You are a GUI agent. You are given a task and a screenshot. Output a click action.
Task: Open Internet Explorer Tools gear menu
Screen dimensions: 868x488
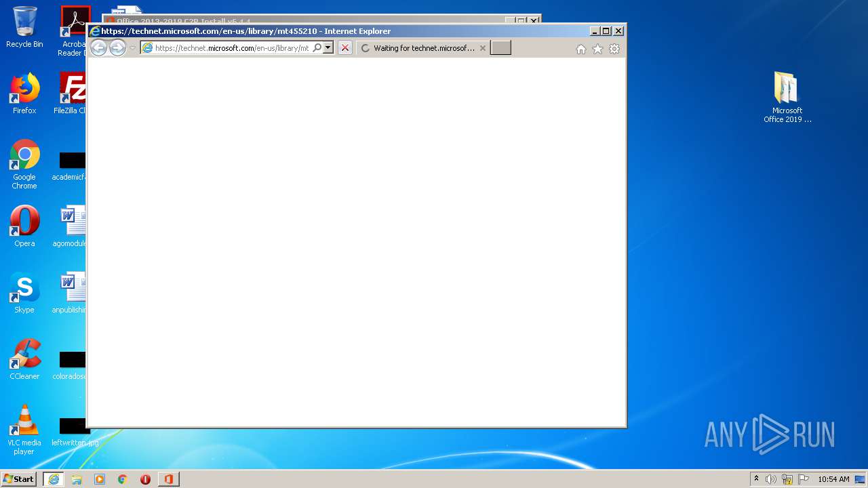pos(614,49)
